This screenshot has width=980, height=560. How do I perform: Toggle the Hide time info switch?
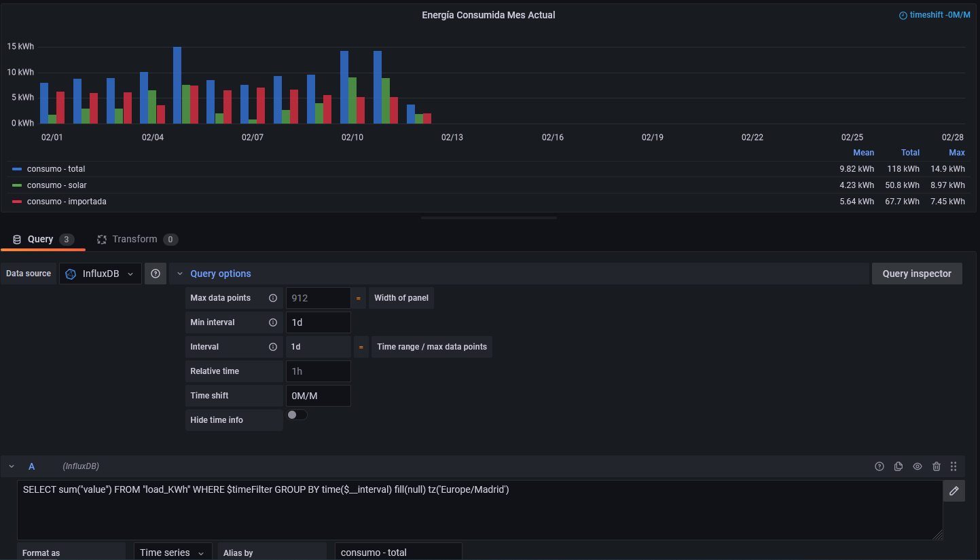point(297,415)
